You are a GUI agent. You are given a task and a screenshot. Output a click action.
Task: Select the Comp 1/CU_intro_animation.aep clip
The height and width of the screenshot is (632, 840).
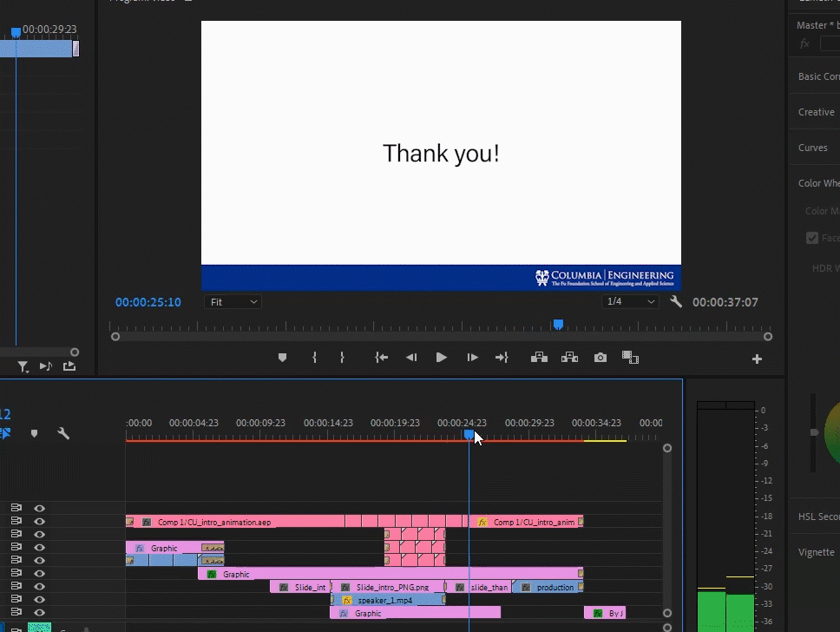click(236, 522)
